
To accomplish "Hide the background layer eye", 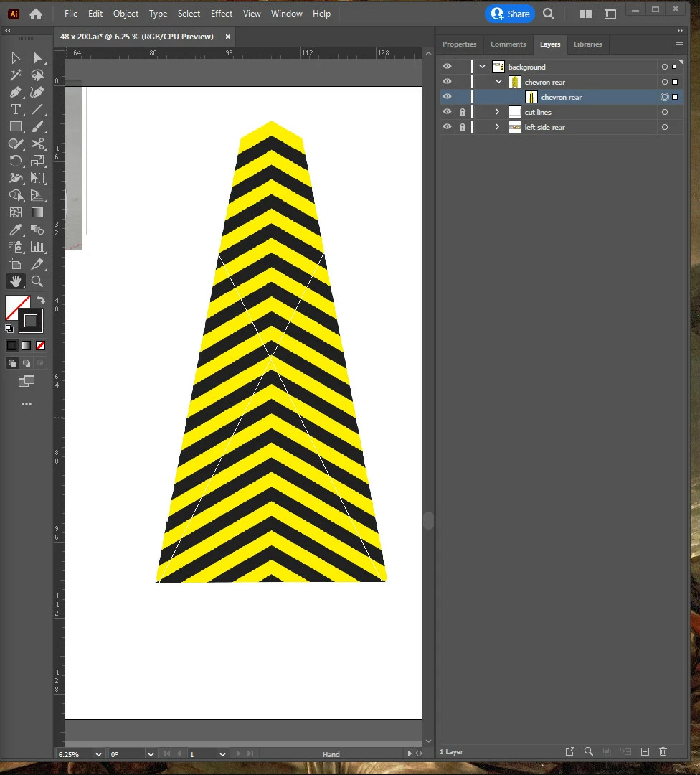I will (447, 66).
